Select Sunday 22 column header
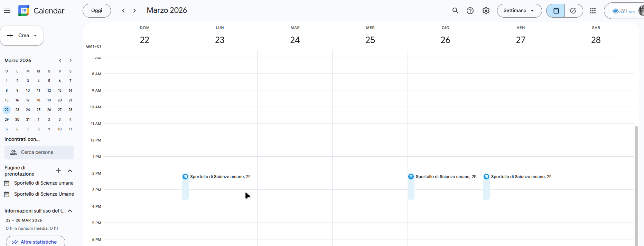 (x=144, y=36)
